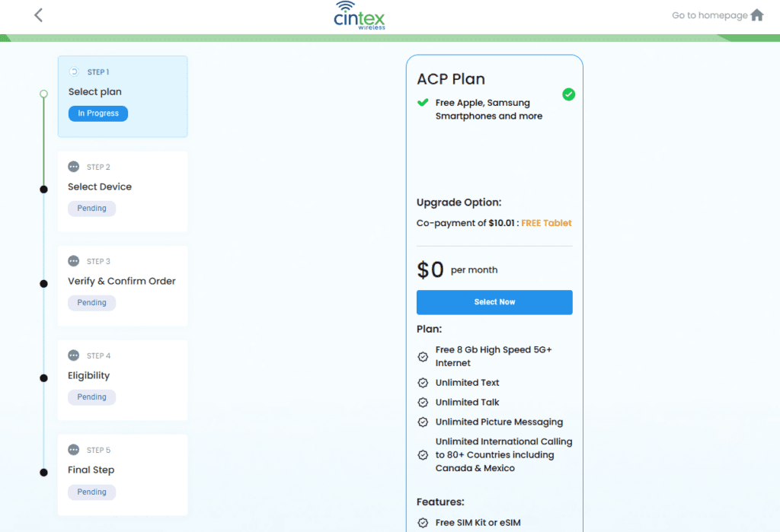Click the Step 3 ellipsis icon

(x=73, y=261)
